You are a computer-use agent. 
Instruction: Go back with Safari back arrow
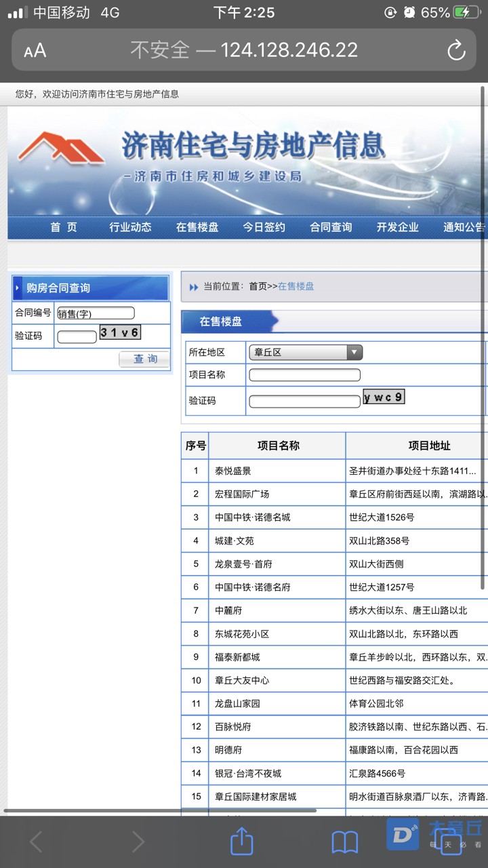click(36, 842)
